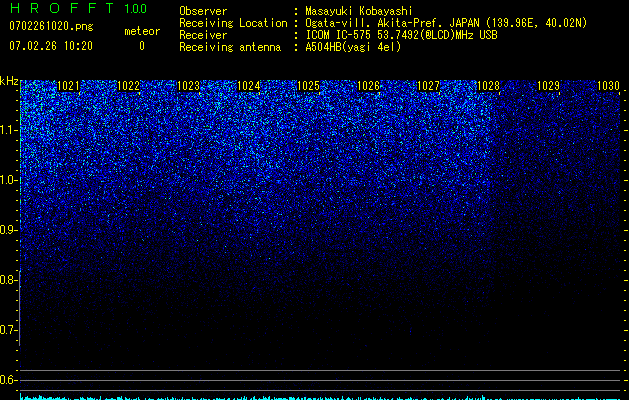Viewport: 629px width, 400px height.
Task: Click the 1024 time marker
Action: pos(248,86)
